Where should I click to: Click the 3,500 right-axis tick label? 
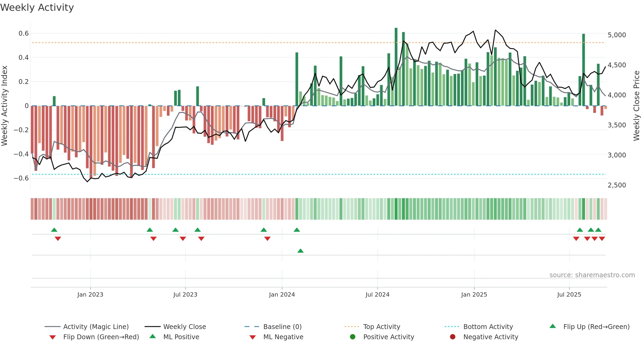[617, 125]
